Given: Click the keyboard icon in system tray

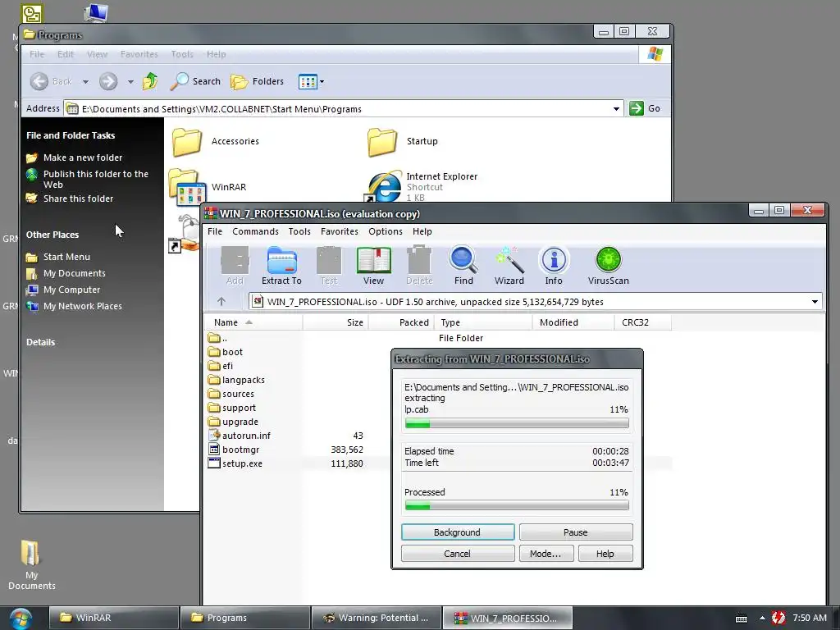Looking at the screenshot, I should (x=742, y=619).
